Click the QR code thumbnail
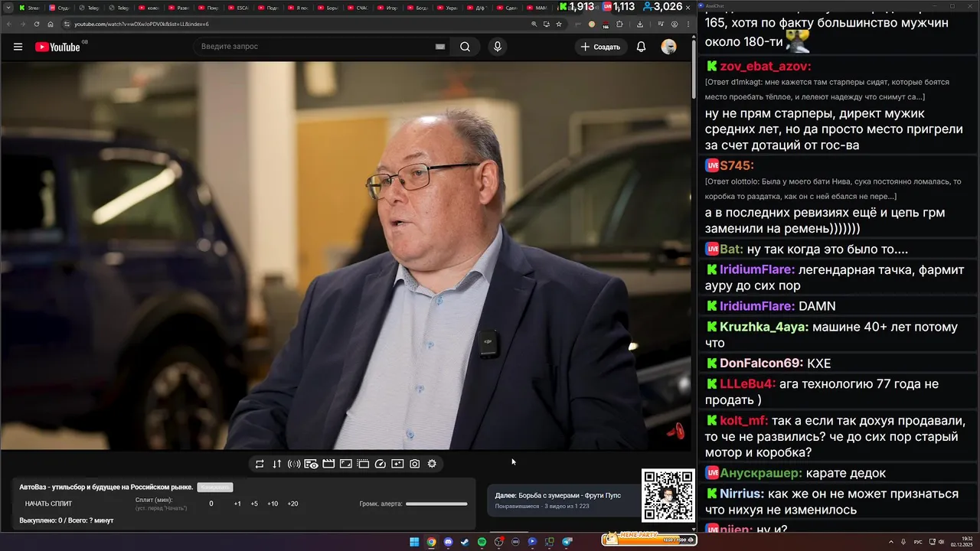The height and width of the screenshot is (551, 980). click(668, 496)
